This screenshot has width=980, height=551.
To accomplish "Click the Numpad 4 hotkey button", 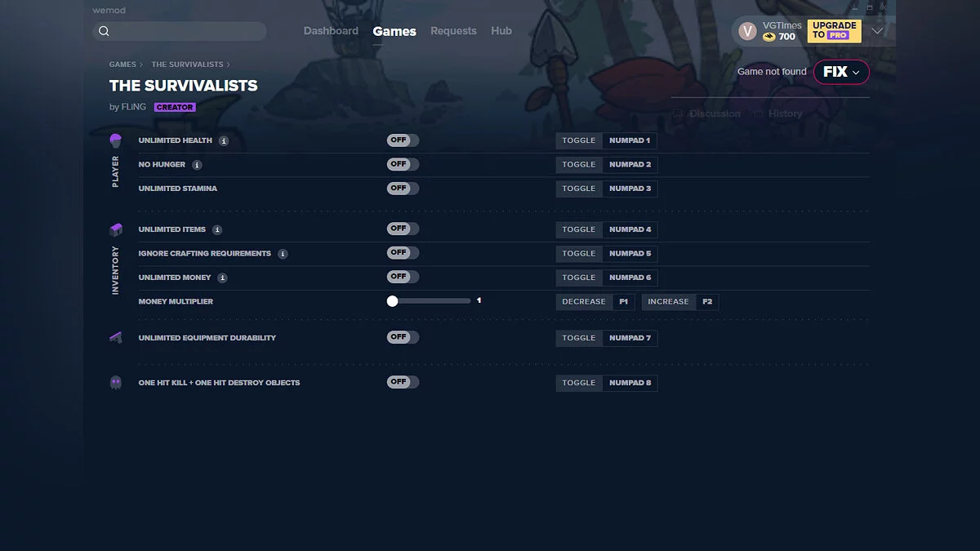I will pyautogui.click(x=630, y=229).
